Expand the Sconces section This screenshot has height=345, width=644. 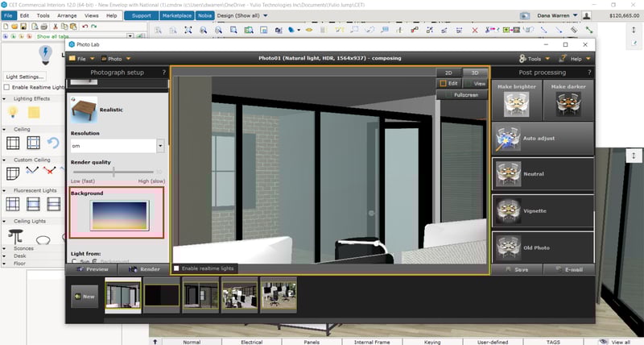coord(4,249)
